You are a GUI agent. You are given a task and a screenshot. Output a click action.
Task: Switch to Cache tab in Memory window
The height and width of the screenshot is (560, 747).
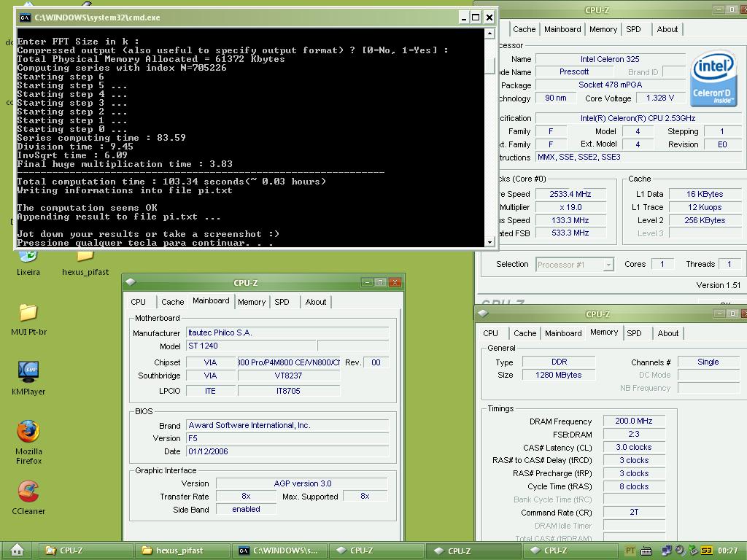coord(525,333)
